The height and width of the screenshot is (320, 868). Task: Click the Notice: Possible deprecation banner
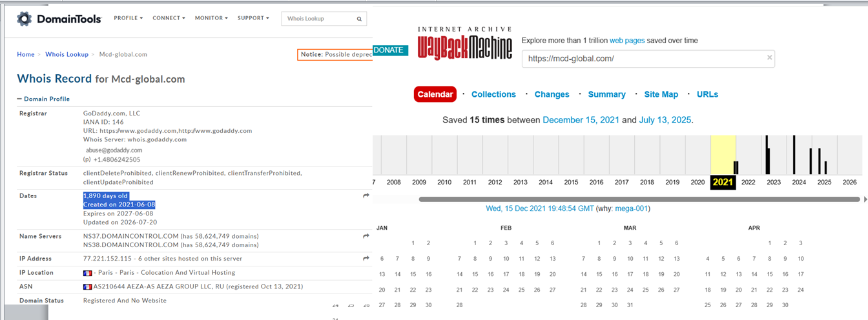(335, 55)
